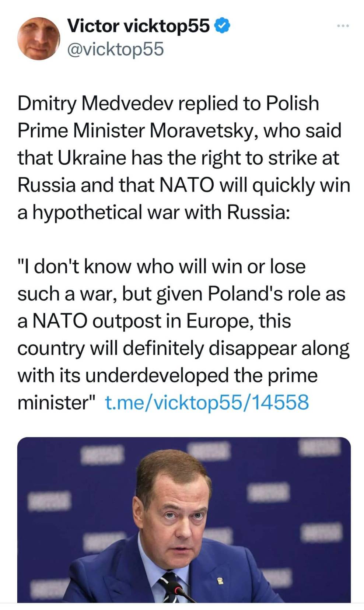364x610 pixels.
Task: Click the words 'hypothetical war with Russia:'
Action: click(161, 213)
